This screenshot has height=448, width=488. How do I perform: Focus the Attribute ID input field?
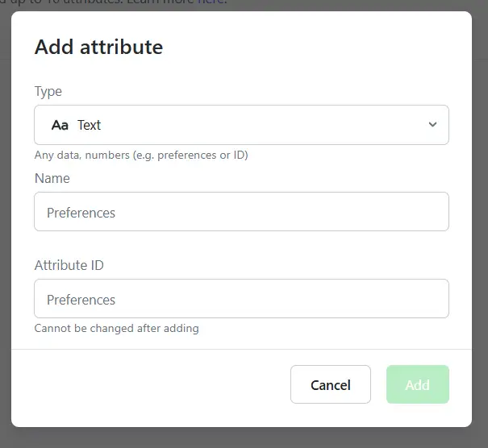242,299
